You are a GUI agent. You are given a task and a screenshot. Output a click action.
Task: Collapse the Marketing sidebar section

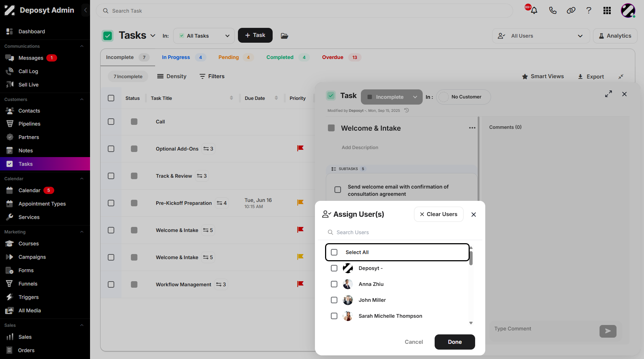(x=82, y=232)
